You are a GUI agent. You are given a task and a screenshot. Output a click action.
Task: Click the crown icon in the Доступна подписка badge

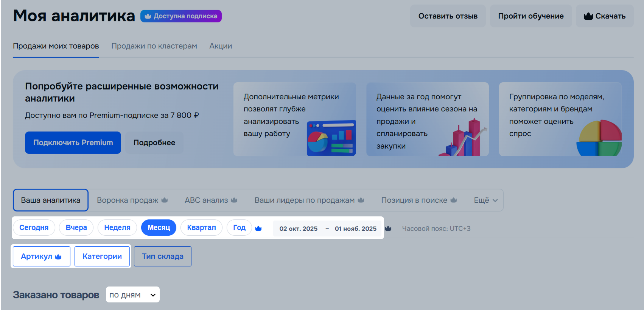(148, 16)
